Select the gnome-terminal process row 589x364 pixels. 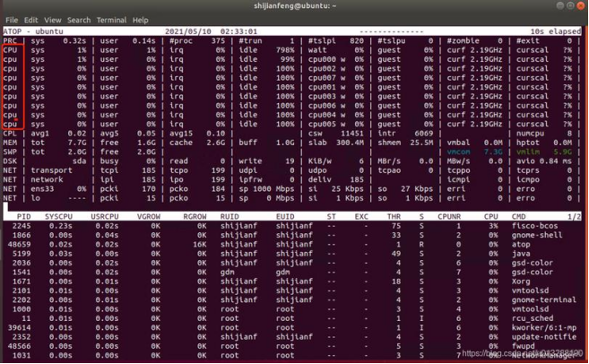[292, 299]
